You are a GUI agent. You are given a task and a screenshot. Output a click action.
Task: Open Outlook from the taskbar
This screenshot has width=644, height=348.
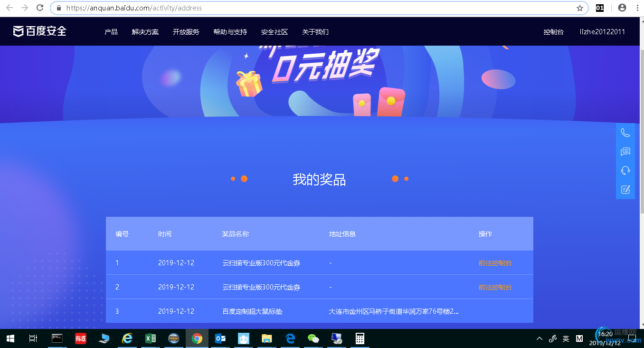pos(220,338)
